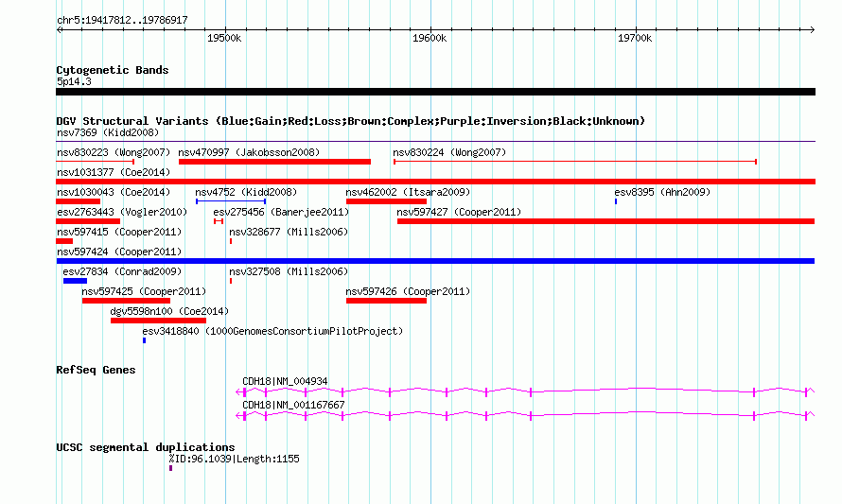842x504 pixels.
Task: Select the esv2763443 red loss bar
Action: (88, 221)
